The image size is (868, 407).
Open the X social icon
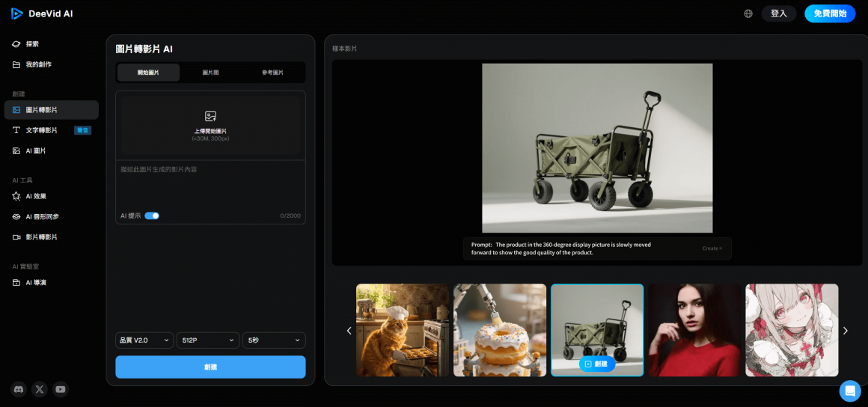[x=40, y=389]
